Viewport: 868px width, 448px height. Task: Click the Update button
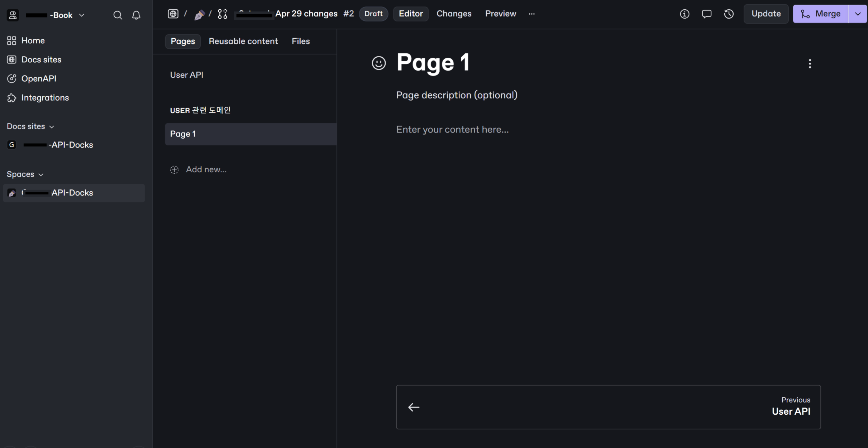(766, 14)
